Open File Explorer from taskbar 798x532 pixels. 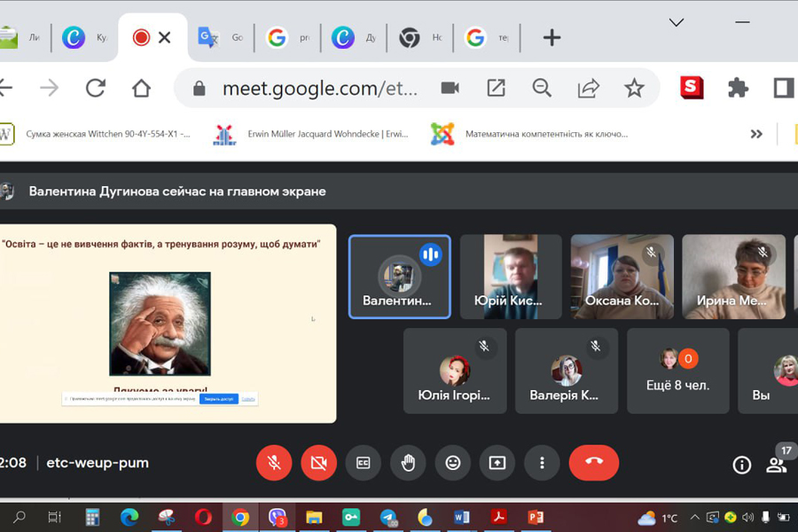[x=314, y=517]
